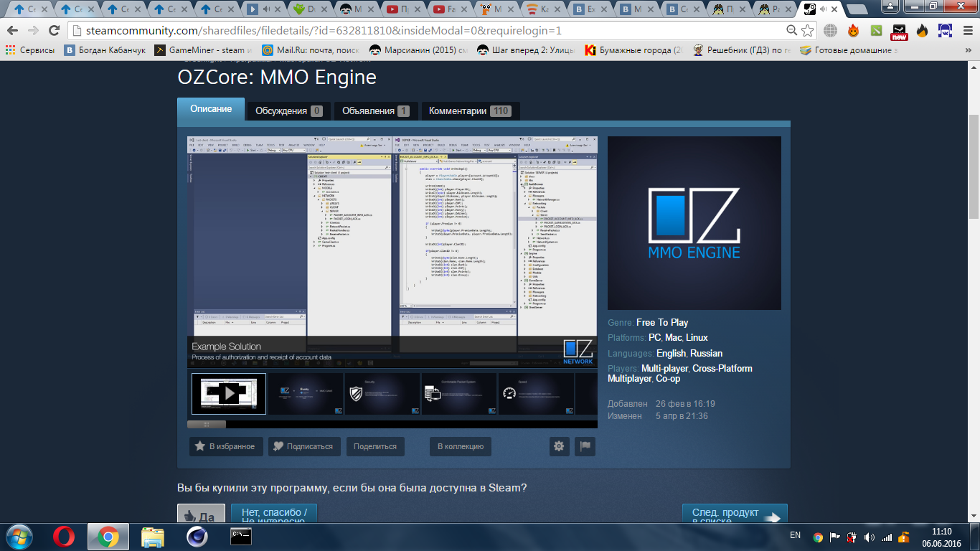Open the Windows Start menu
Image resolution: width=980 pixels, height=551 pixels.
19,536
